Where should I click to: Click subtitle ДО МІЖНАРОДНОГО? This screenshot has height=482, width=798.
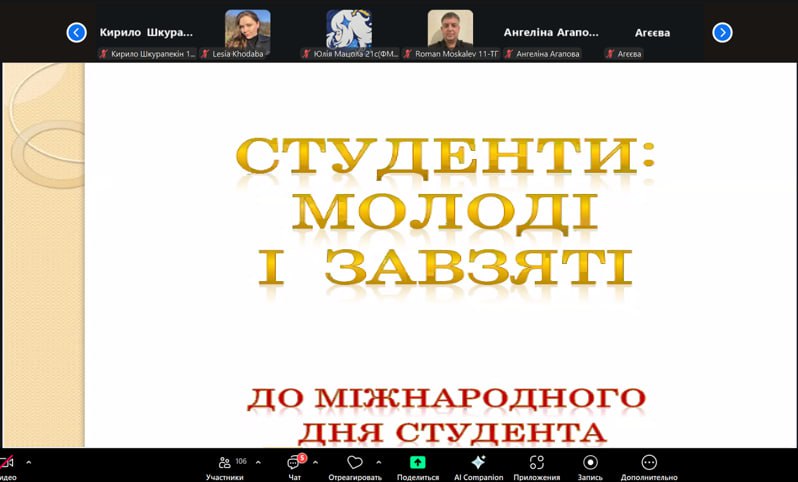click(x=446, y=399)
